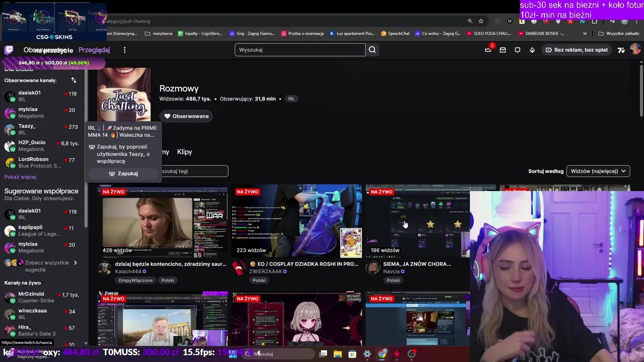Click Bez reklam, bez opłat button
The image size is (644, 362).
coord(577,50)
